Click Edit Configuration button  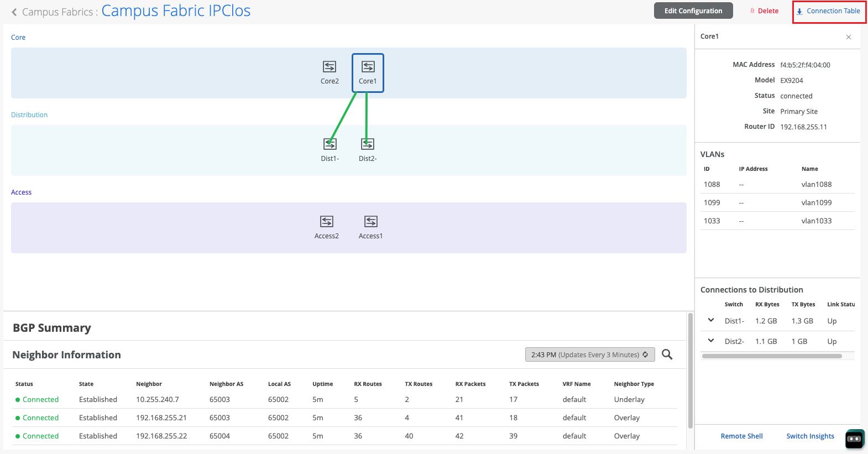click(x=693, y=11)
